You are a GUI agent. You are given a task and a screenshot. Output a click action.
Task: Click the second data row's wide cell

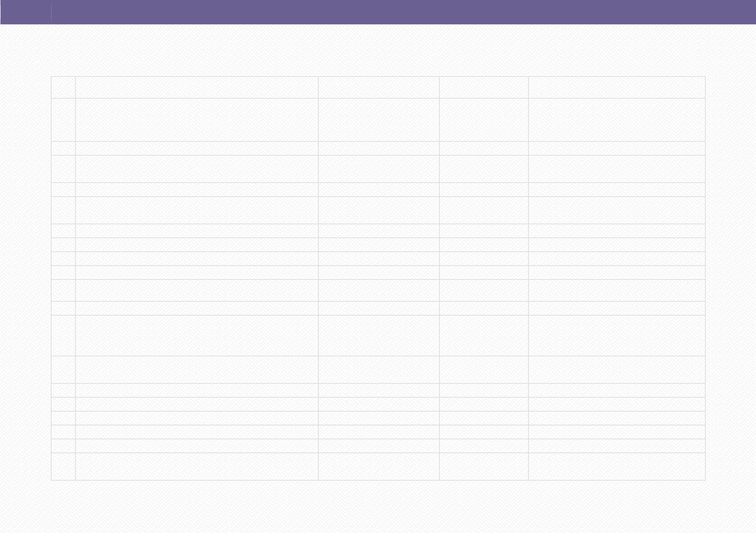pyautogui.click(x=197, y=148)
